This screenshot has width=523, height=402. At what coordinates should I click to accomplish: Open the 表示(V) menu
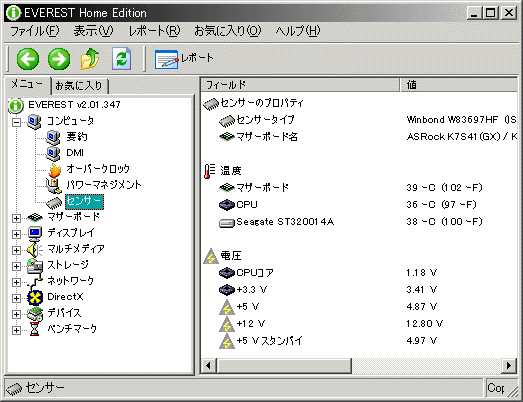pyautogui.click(x=93, y=31)
